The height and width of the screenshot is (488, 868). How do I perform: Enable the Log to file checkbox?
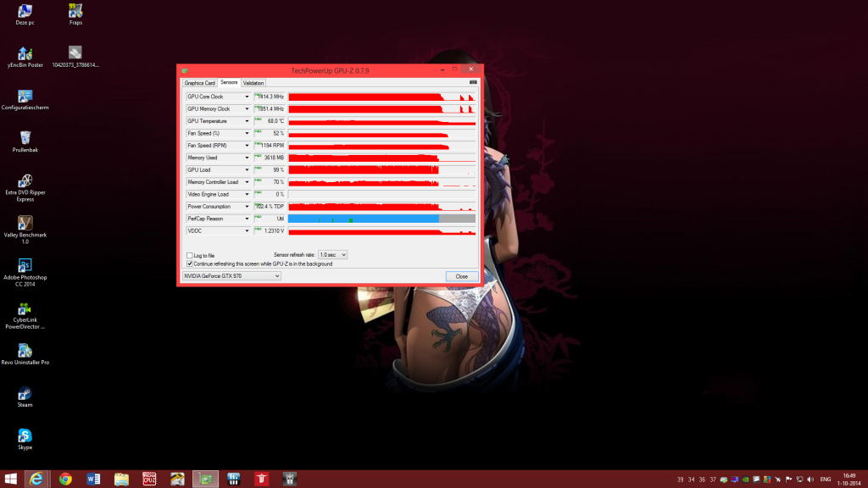tap(189, 255)
